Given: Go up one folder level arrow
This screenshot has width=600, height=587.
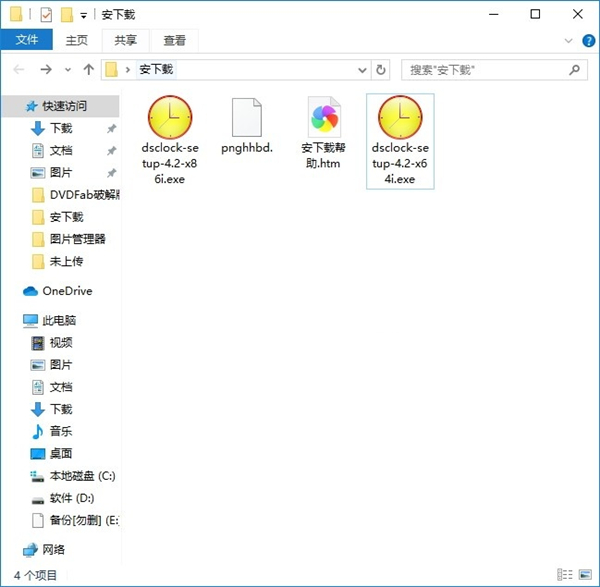Looking at the screenshot, I should 89,70.
